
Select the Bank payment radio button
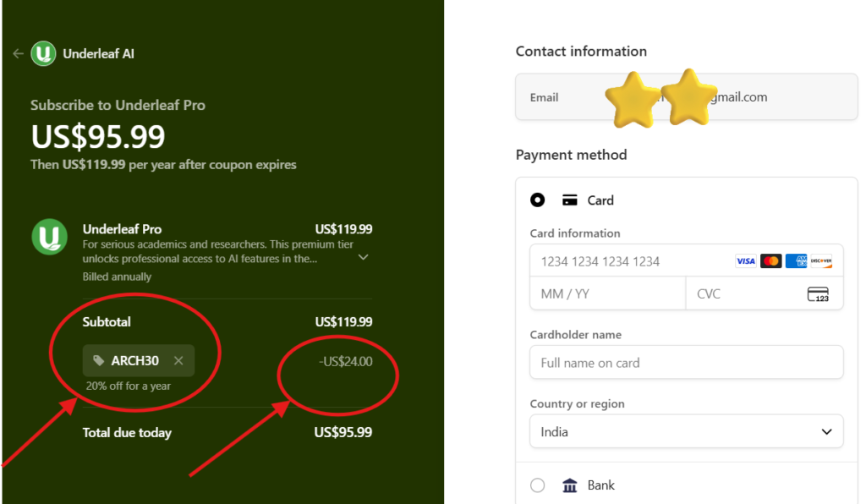click(537, 485)
